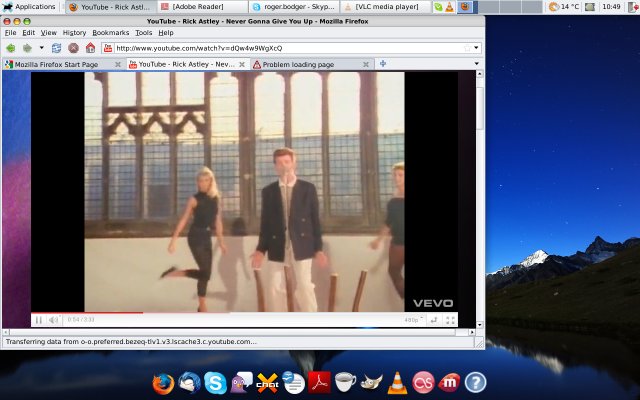Screen dimensions: 640x400
Task: Launch OpenOffice Writer from the dock
Action: [293, 383]
